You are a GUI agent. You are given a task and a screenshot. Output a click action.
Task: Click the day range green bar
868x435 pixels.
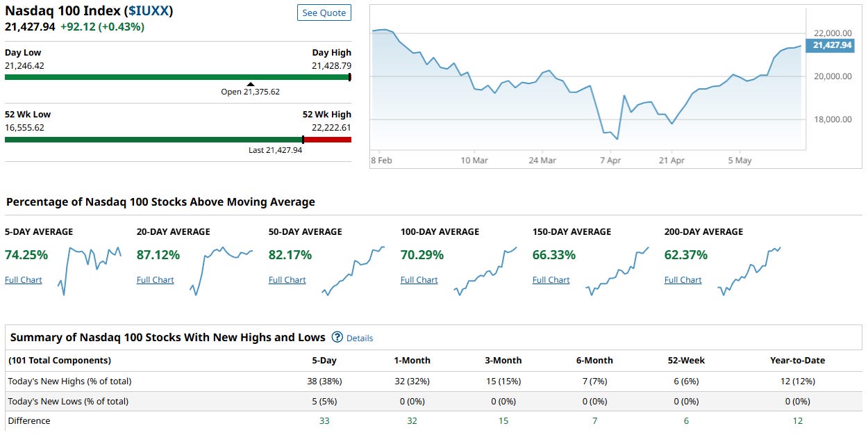pyautogui.click(x=177, y=77)
